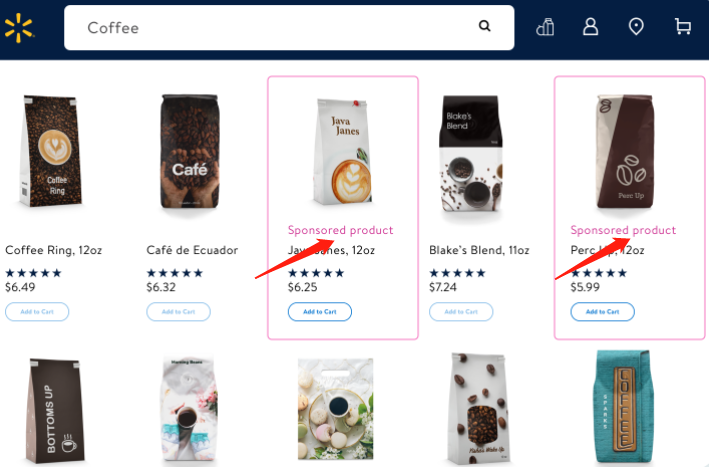The height and width of the screenshot is (467, 709).
Task: Click the Walmart spark logo
Action: point(19,28)
